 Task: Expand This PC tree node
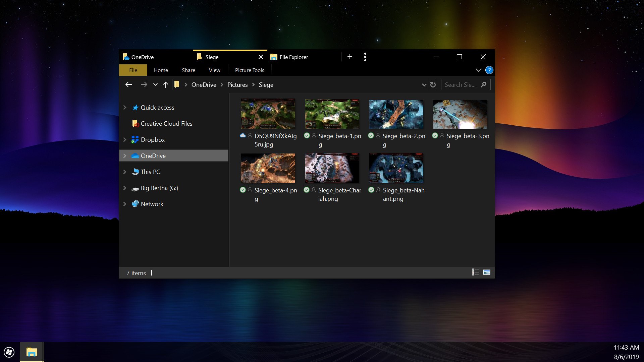[125, 172]
